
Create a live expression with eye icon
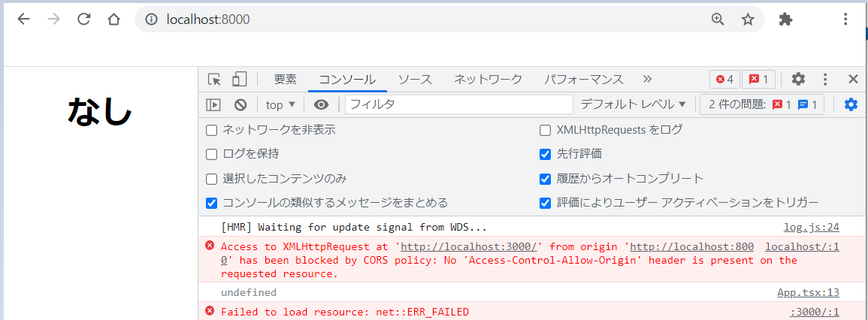point(320,104)
